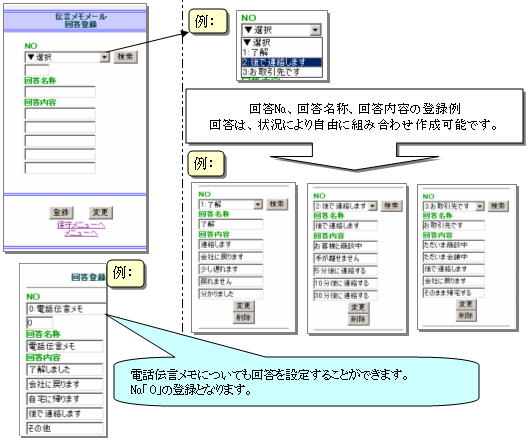Image resolution: width=526 pixels, height=439 pixels.
Task: Focus the 回答名称 input field in main form
Action: (60, 92)
